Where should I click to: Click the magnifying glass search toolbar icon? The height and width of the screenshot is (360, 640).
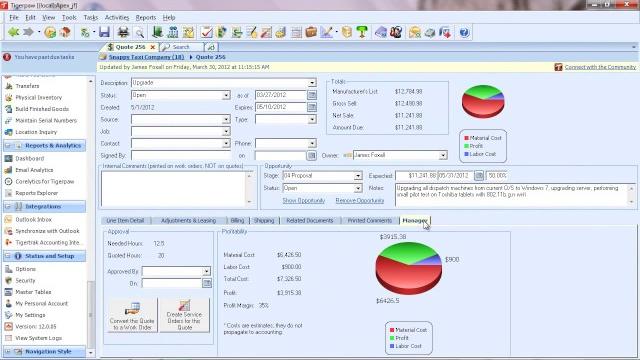point(140,33)
